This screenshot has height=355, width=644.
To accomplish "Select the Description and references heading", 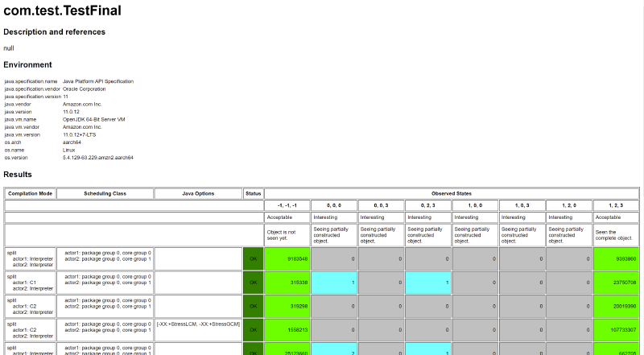I will click(54, 32).
